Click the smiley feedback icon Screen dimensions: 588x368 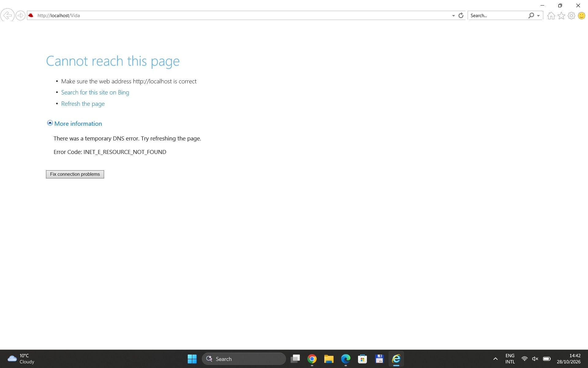(x=582, y=16)
